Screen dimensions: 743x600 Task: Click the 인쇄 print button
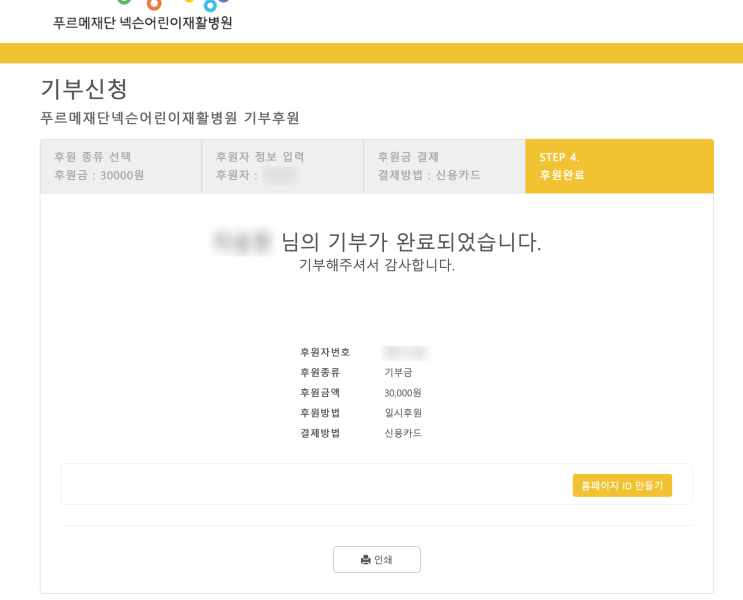click(377, 559)
